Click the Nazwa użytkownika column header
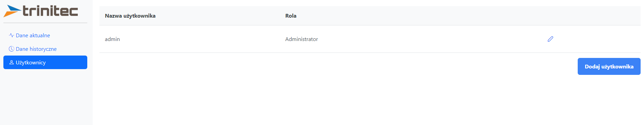The image size is (644, 125). (x=130, y=16)
